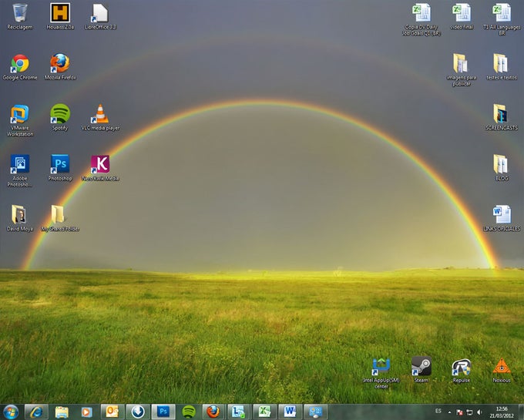The image size is (524, 420).
Task: Switch to Word in the taskbar
Action: (290, 412)
